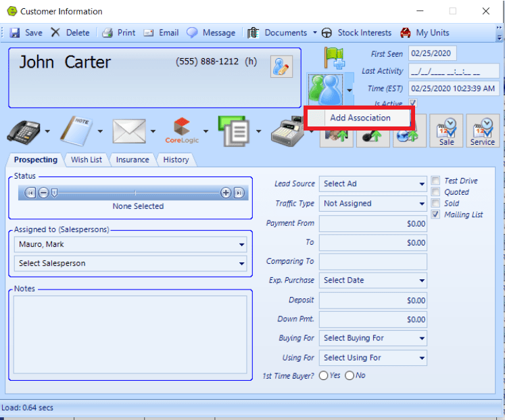Check the Quoted checkbox
This screenshot has width=505, height=420.
[x=435, y=191]
